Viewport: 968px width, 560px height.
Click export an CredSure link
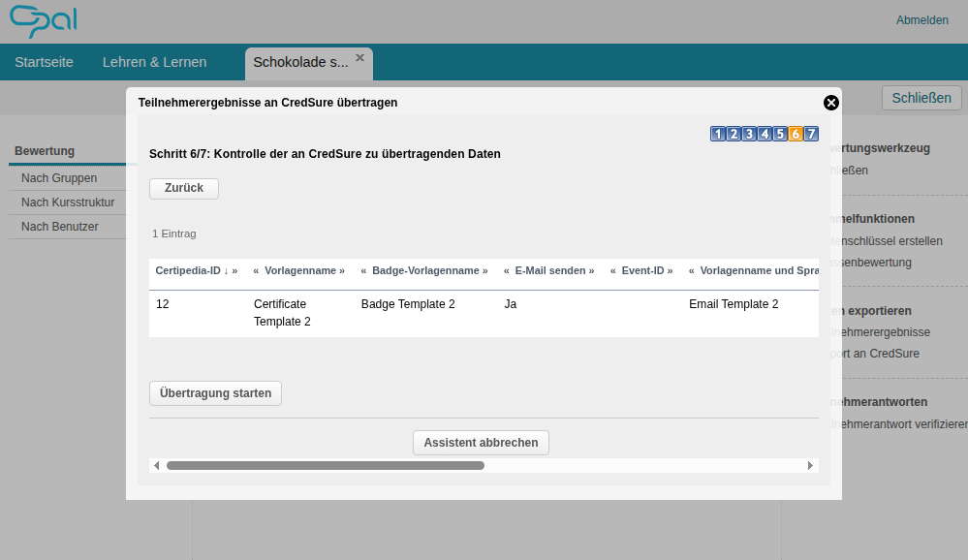point(875,354)
